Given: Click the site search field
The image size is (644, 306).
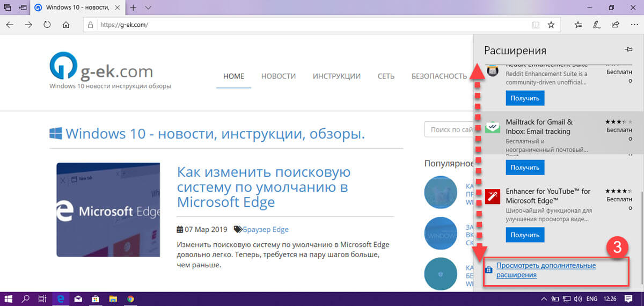Looking at the screenshot, I should 449,129.
